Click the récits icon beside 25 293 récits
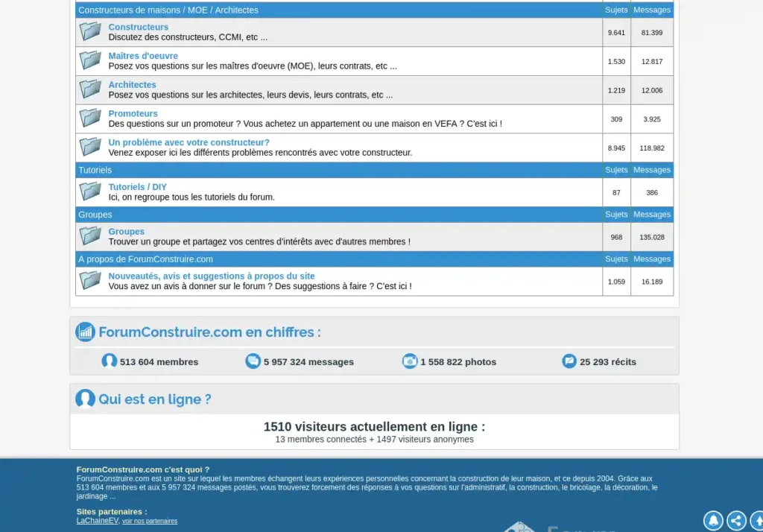The image size is (763, 532). pyautogui.click(x=569, y=361)
